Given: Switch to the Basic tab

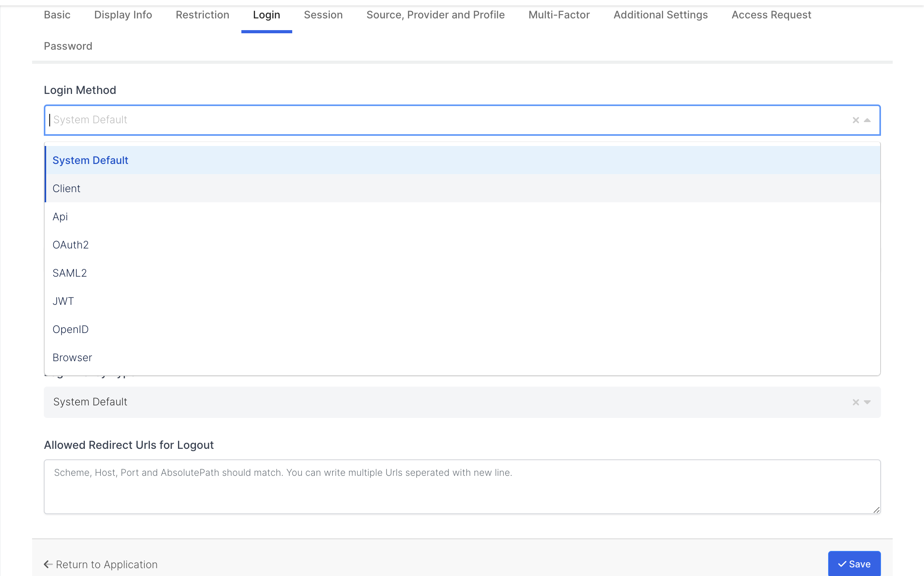Looking at the screenshot, I should pyautogui.click(x=57, y=15).
